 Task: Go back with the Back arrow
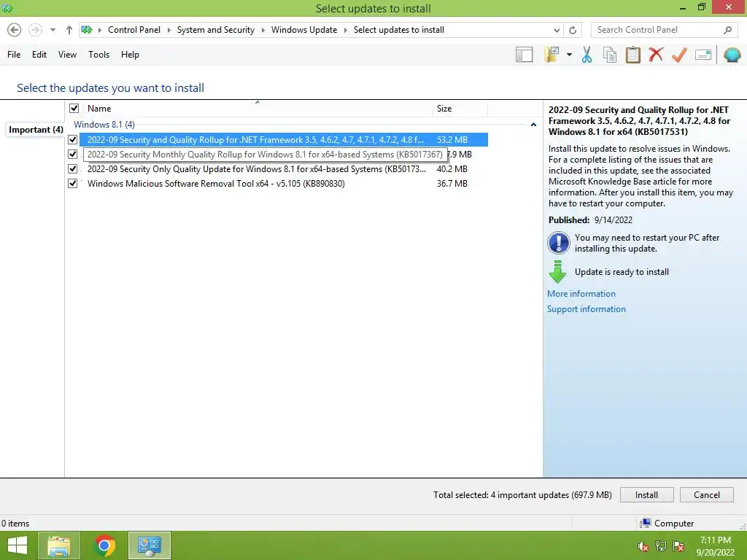click(x=15, y=30)
